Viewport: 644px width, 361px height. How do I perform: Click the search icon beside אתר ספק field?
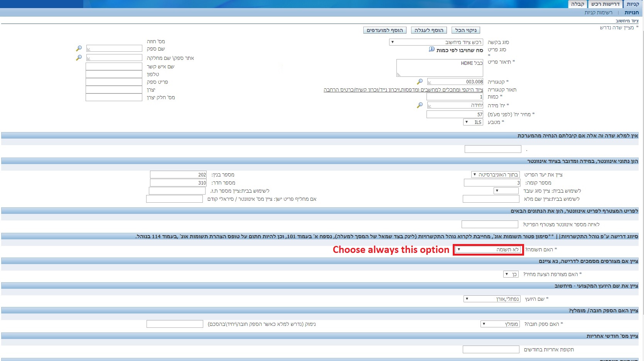(x=79, y=58)
